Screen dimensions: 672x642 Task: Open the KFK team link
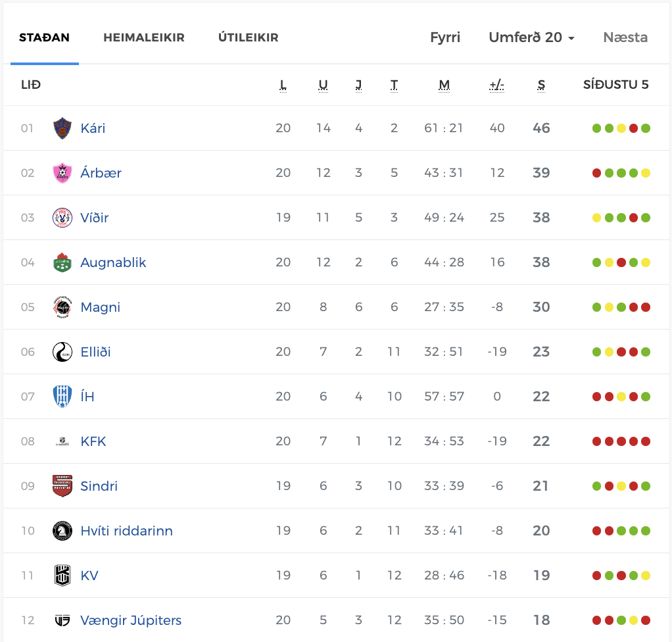93,441
